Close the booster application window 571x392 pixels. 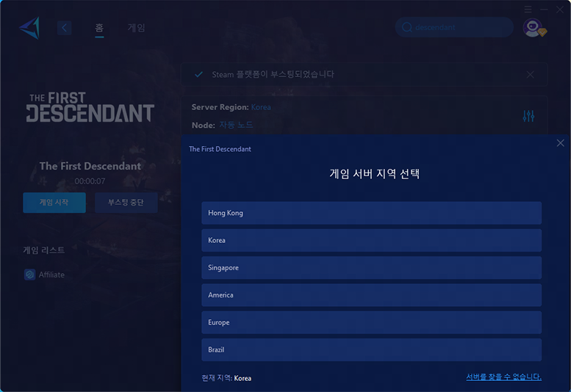pyautogui.click(x=560, y=10)
